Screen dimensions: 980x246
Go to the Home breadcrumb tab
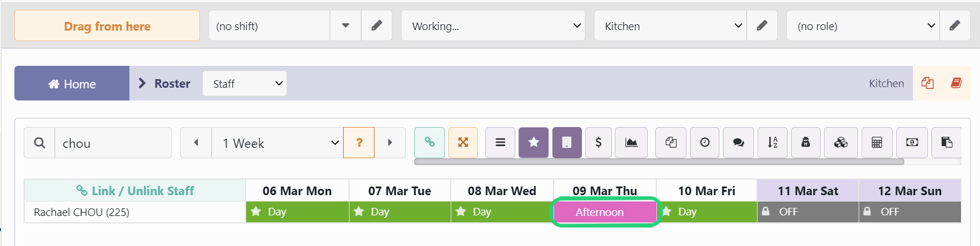[72, 84]
